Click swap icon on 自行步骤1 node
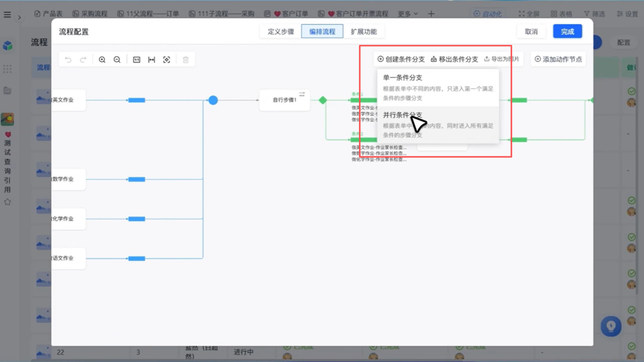644x362 pixels. click(302, 94)
